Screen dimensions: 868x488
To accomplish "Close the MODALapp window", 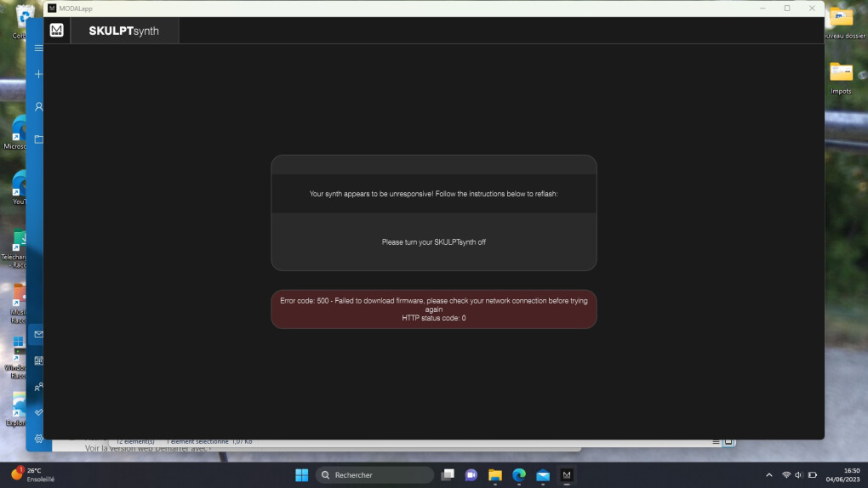I will 812,9.
